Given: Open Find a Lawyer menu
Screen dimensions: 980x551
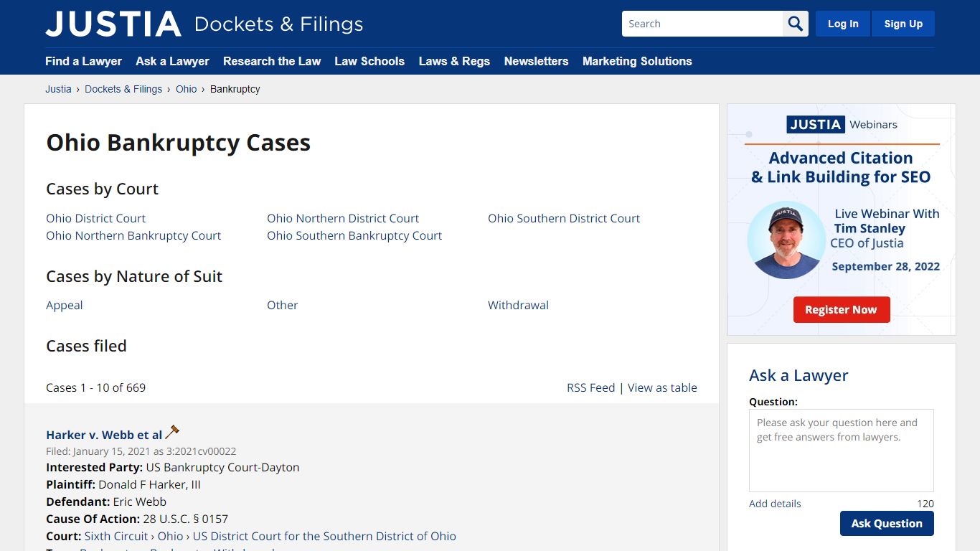Looking at the screenshot, I should 83,61.
